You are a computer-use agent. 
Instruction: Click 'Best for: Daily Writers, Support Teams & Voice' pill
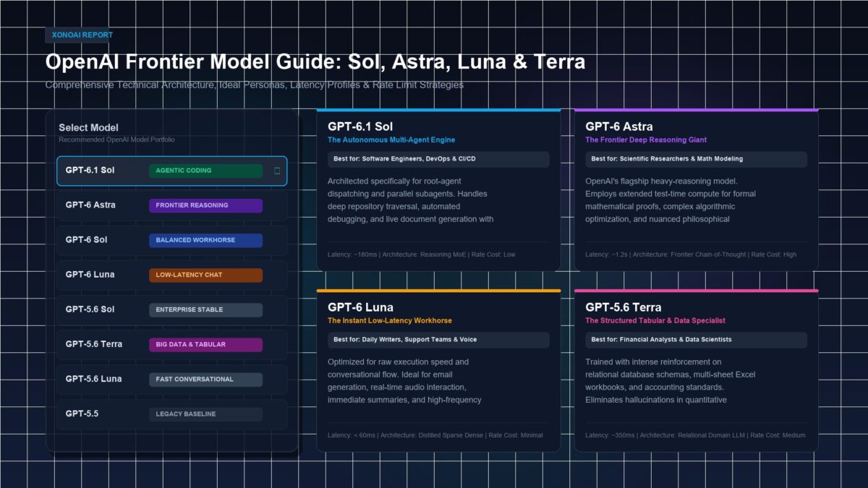tap(438, 340)
